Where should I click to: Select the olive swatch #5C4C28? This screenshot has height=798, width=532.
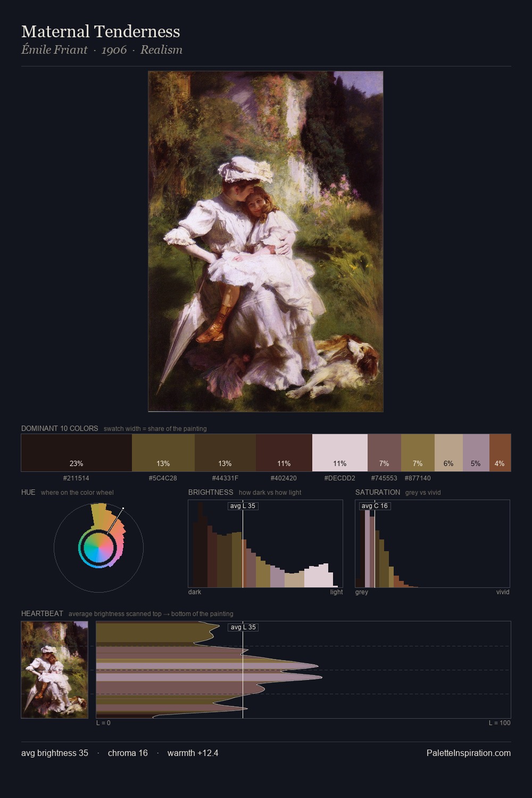click(163, 453)
